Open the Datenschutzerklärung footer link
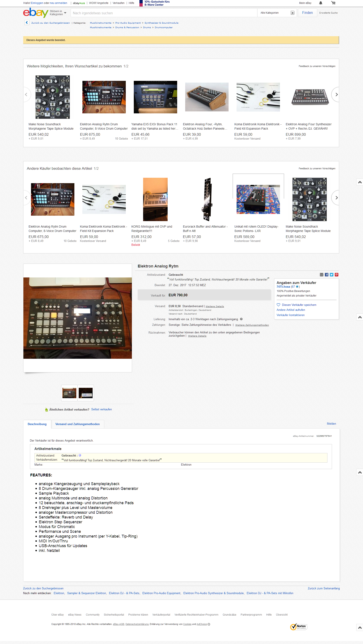This screenshot has height=644, width=363. pyautogui.click(x=137, y=624)
